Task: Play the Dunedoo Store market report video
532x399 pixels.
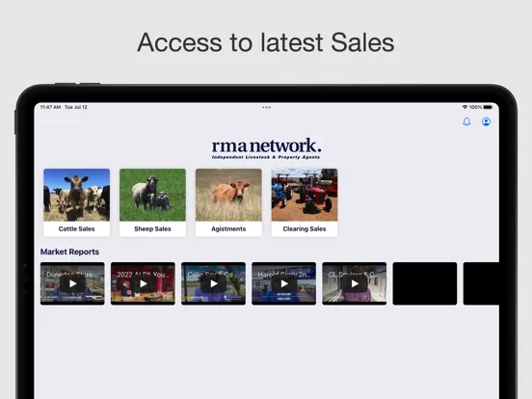Action: tap(72, 283)
